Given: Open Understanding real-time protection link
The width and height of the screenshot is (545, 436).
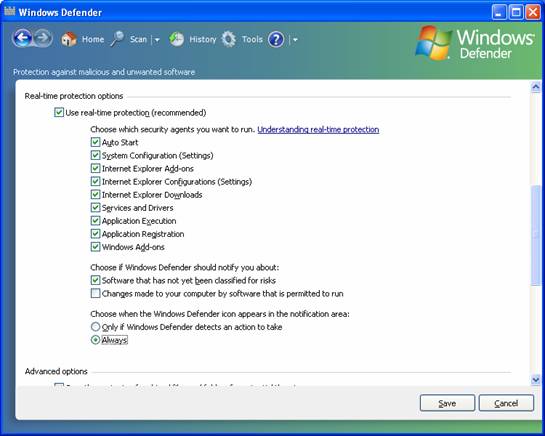Looking at the screenshot, I should coord(318,130).
